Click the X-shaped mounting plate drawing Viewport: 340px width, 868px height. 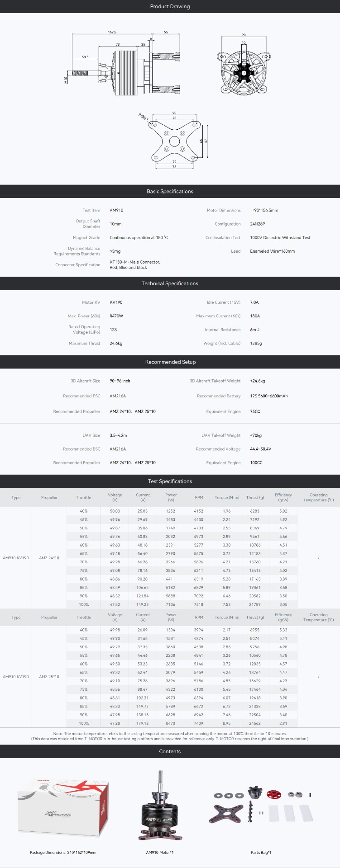tap(174, 141)
